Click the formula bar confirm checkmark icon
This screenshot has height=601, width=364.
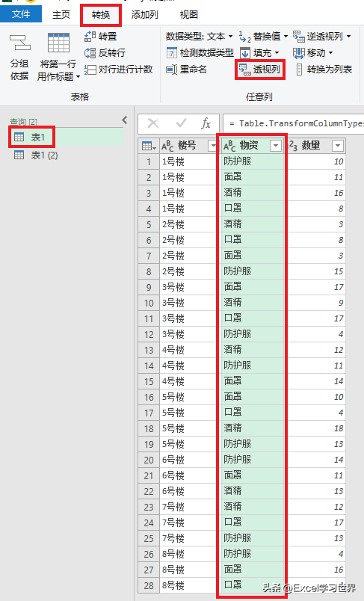pyautogui.click(x=181, y=123)
